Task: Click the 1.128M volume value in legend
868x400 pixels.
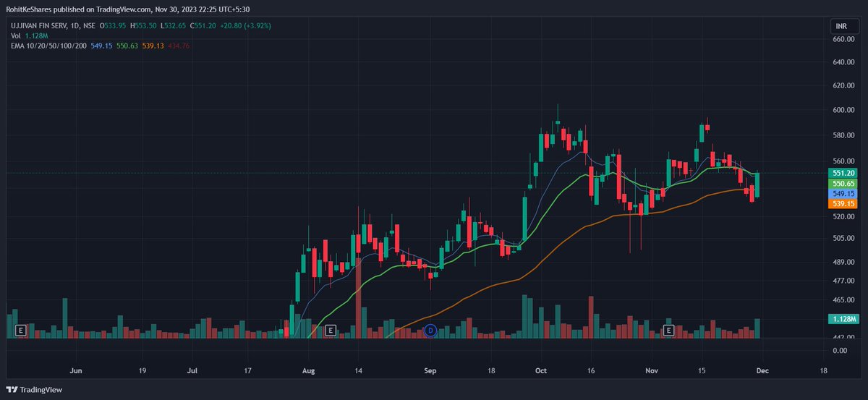Action: [36, 35]
